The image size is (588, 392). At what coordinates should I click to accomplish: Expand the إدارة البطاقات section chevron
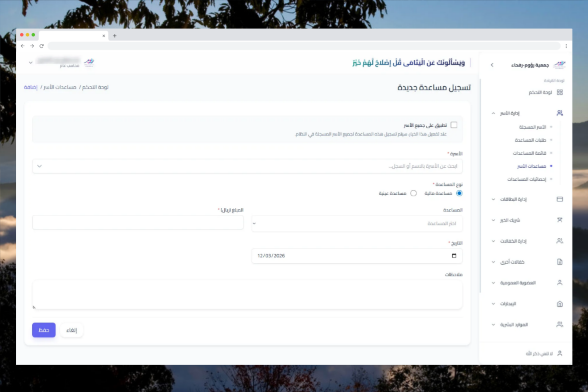coord(493,200)
